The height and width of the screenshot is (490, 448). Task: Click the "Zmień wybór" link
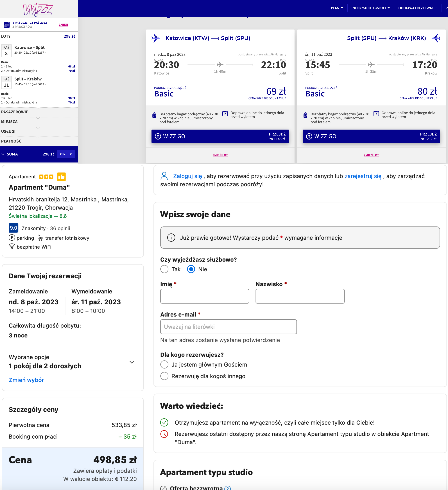26,380
